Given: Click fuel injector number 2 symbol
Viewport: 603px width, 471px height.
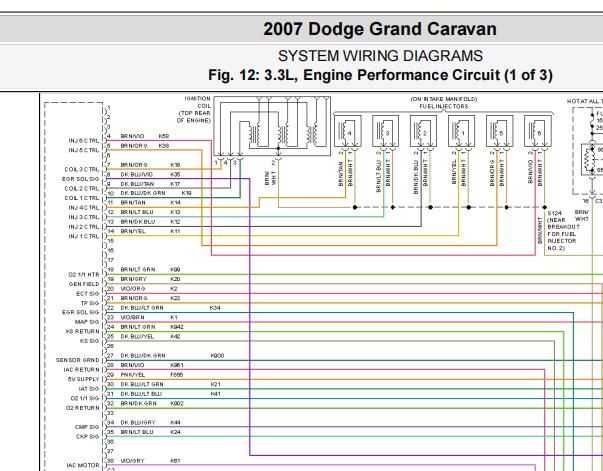Looking at the screenshot, I should coord(423,131).
